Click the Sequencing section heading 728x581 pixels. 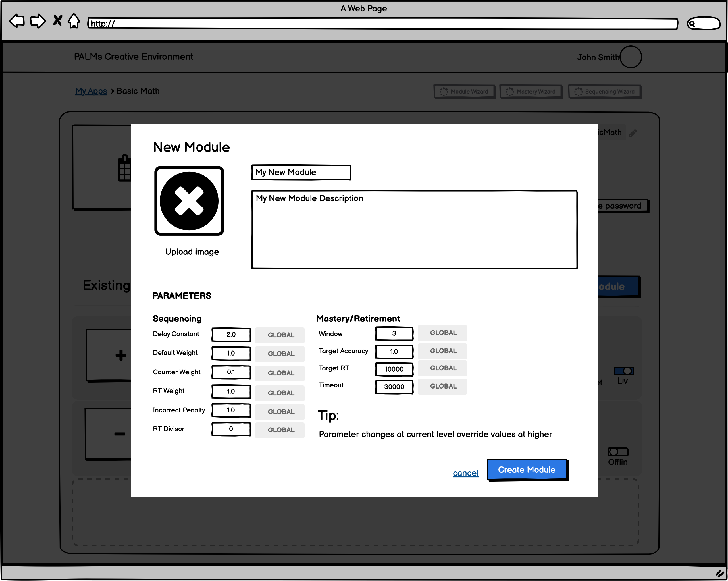177,319
